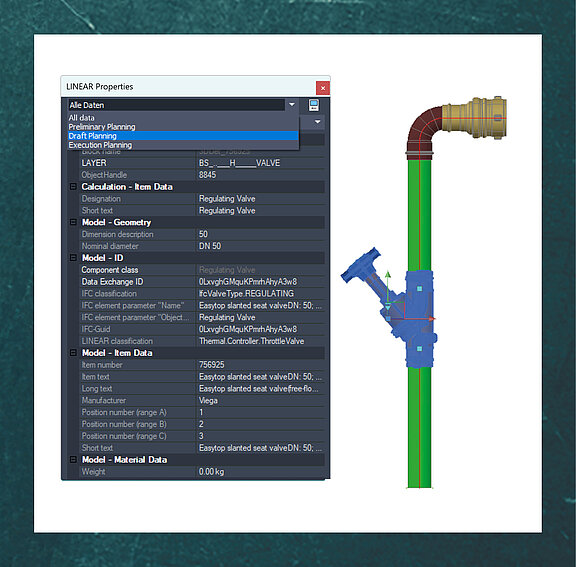Select the lower cyan grip on the valve
576x567 pixels.
419,348
